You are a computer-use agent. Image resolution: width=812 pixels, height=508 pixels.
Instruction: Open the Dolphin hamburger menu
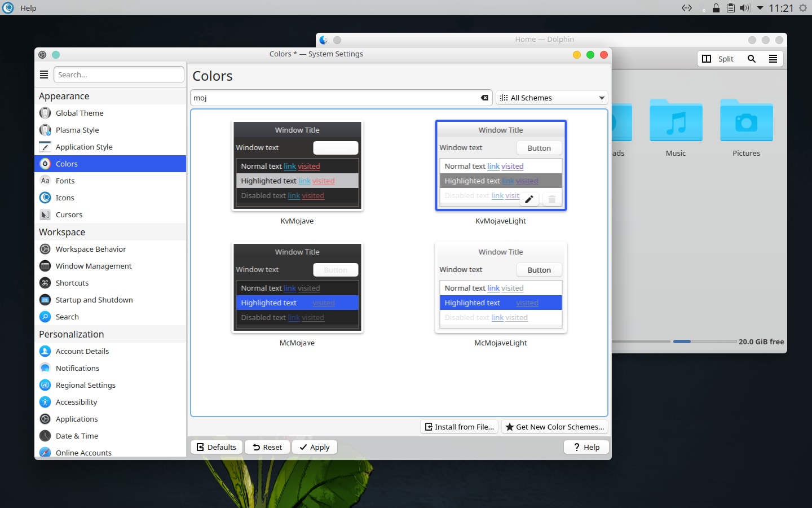coord(773,59)
